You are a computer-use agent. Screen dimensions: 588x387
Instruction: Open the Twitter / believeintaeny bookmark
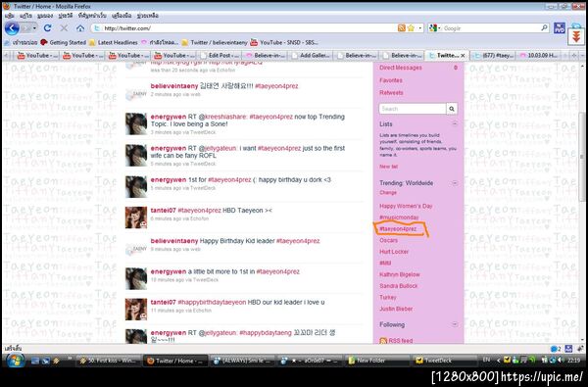215,42
